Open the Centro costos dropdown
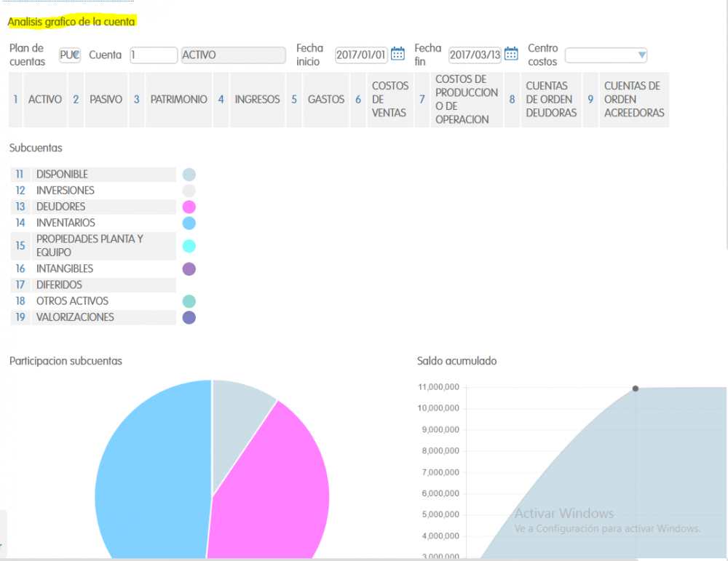 (606, 55)
